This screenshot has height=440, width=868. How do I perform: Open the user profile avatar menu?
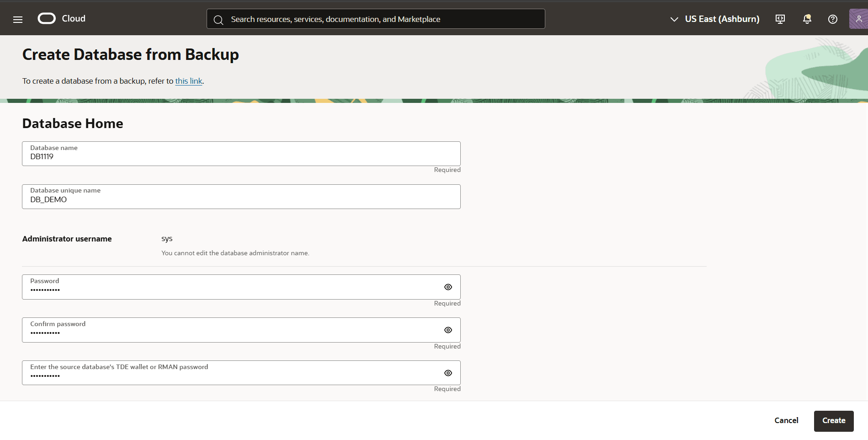[859, 18]
